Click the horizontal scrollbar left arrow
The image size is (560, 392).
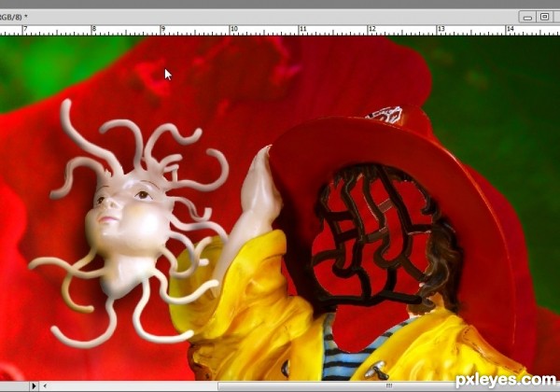pyautogui.click(x=46, y=385)
